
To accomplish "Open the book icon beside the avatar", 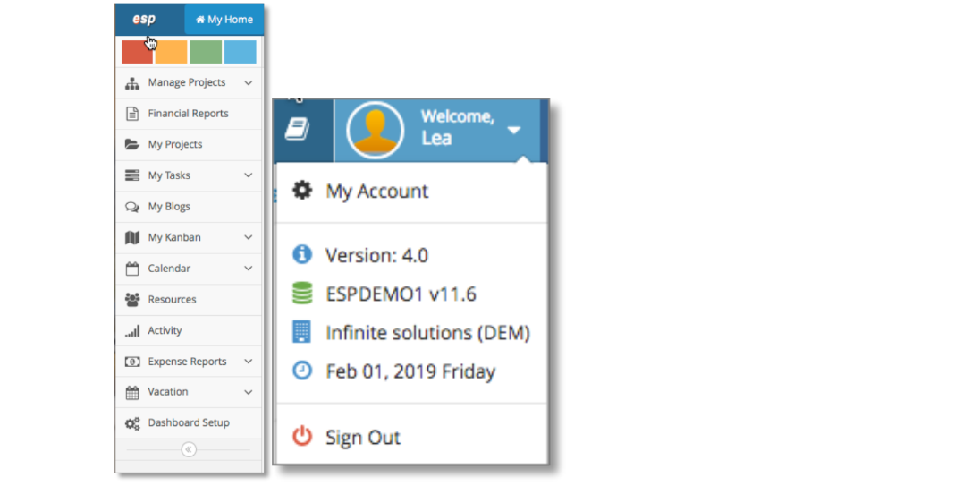I will pyautogui.click(x=297, y=131).
